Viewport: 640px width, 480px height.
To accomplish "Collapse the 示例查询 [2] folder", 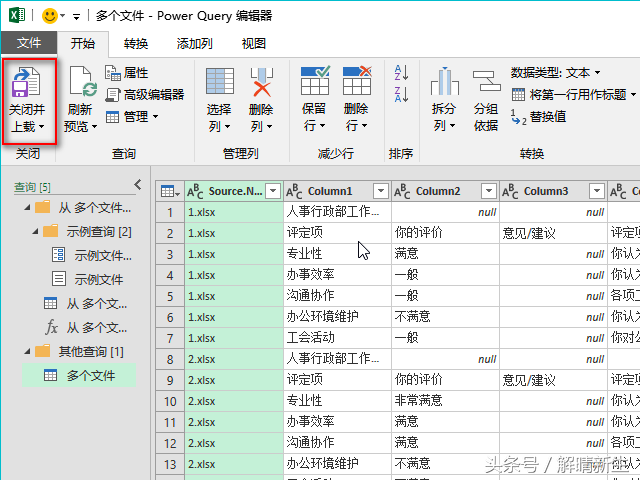I will pos(36,232).
